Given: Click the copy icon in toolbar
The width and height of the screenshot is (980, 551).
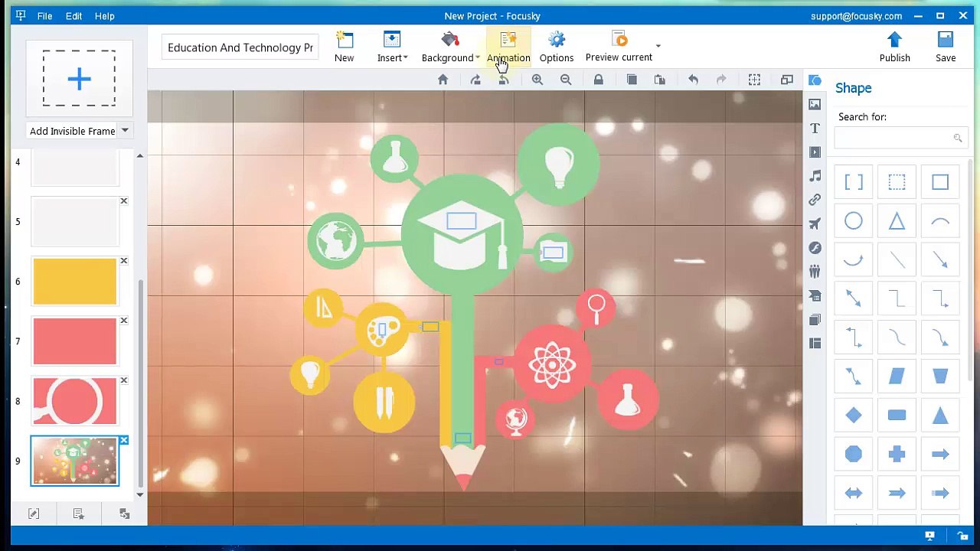Looking at the screenshot, I should (x=632, y=80).
